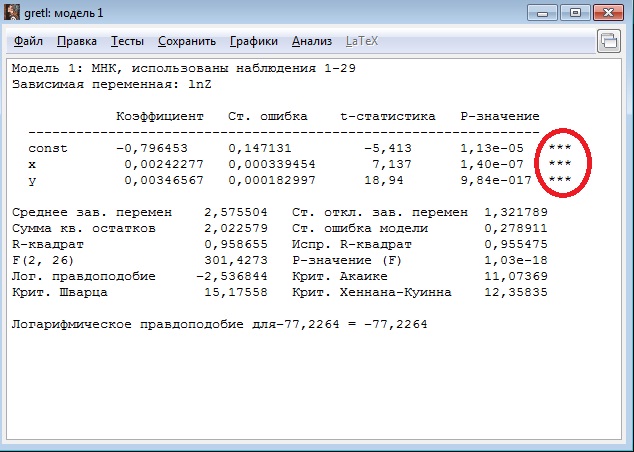Open the Правка menu
The width and height of the screenshot is (634, 452).
(x=77, y=41)
